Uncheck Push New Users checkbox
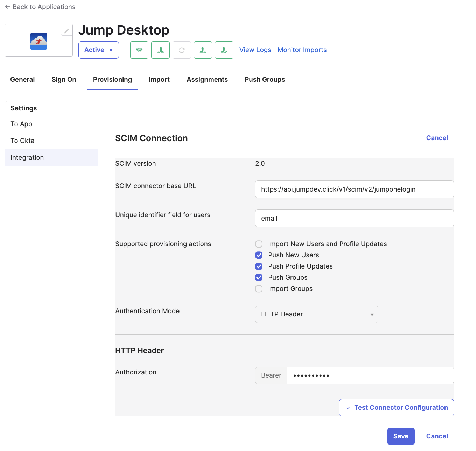Viewport: 476px width, 451px height. [259, 255]
